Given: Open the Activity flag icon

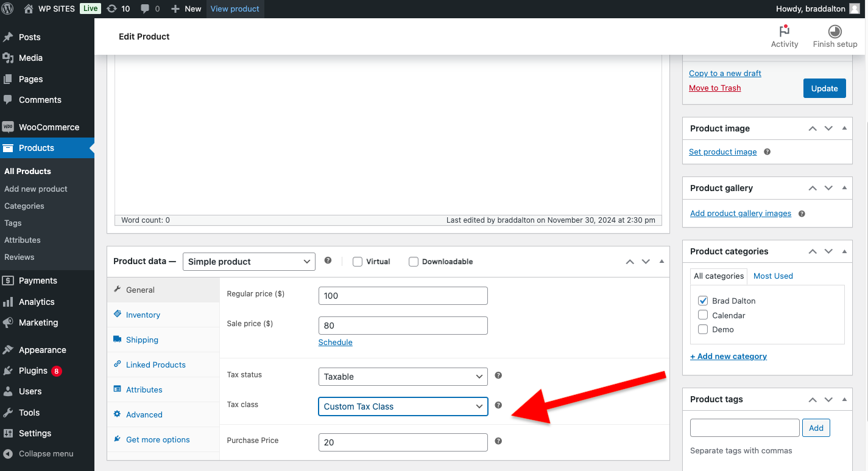Looking at the screenshot, I should coord(784,32).
